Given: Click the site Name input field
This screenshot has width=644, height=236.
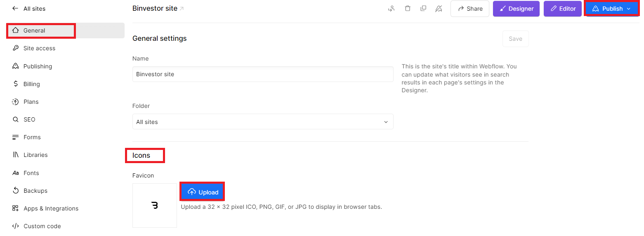Looking at the screenshot, I should [x=263, y=74].
